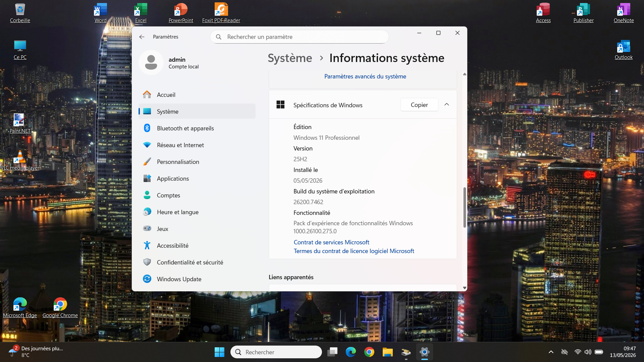Open Windows Update in sidebar
This screenshot has width=644, height=362.
(x=197, y=279)
